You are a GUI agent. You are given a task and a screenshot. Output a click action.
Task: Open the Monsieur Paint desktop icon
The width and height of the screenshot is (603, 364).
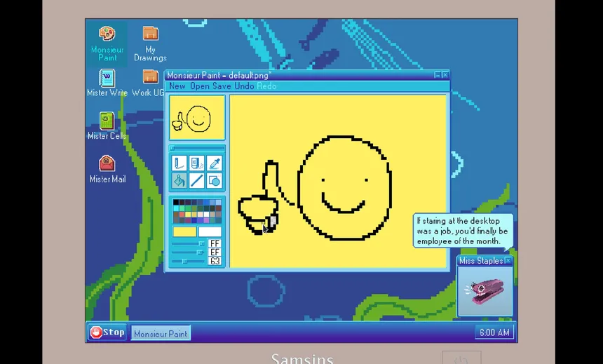(x=107, y=43)
